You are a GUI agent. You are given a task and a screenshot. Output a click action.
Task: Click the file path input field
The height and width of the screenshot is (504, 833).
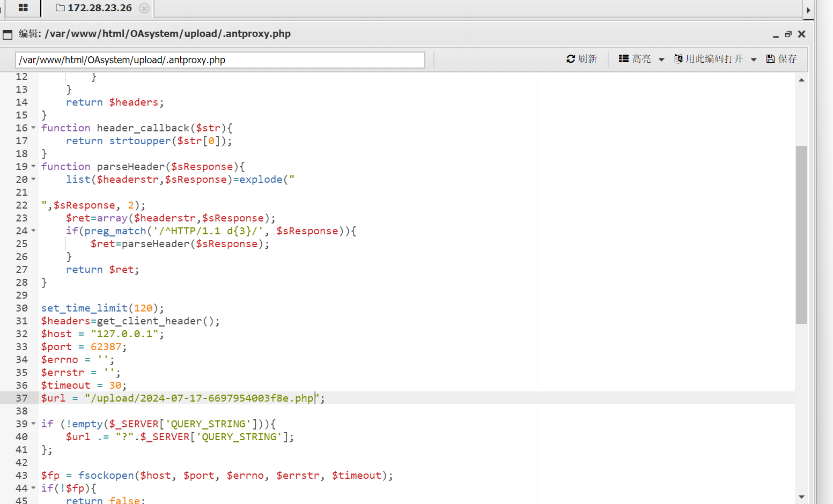point(220,60)
